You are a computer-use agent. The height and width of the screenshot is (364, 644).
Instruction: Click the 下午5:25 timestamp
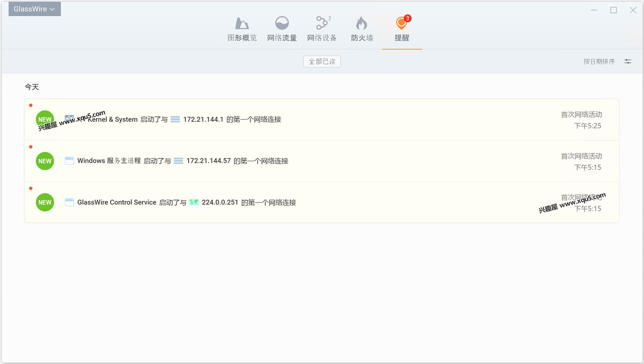(588, 126)
